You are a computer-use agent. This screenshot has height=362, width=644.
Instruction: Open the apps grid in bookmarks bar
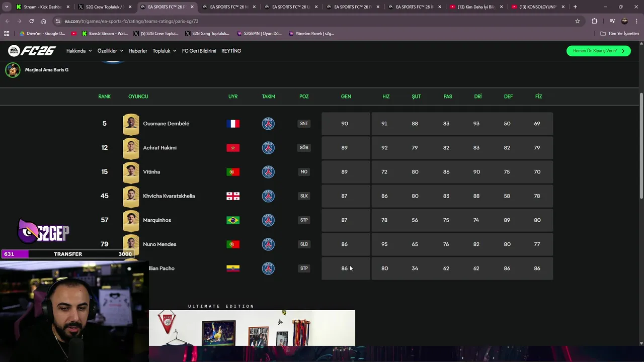coord(7,33)
